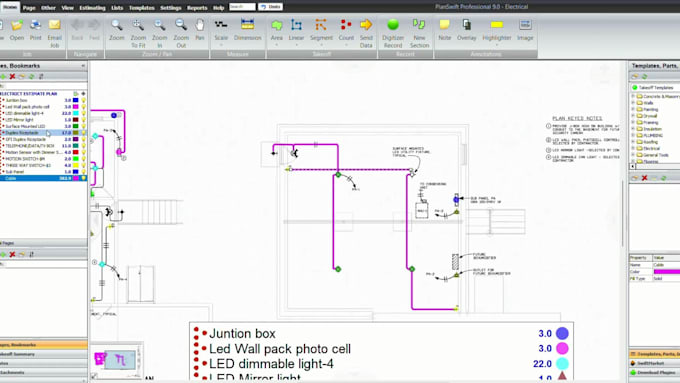The image size is (680, 383).
Task: Toggle lightbulb for GFI Duplex Receptacle
Action: point(83,139)
